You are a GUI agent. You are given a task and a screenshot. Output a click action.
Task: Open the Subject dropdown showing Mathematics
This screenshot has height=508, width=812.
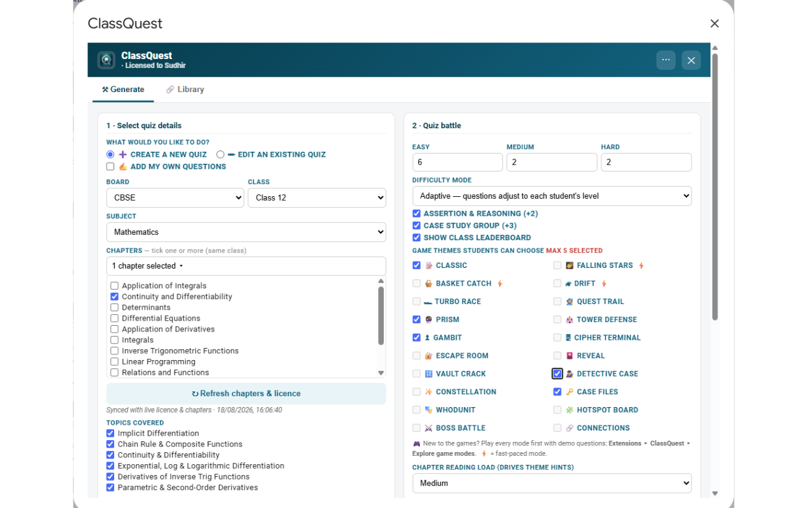point(246,232)
